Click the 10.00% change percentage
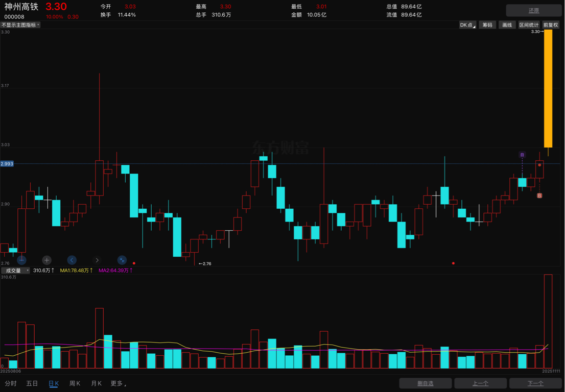Viewport: 565px width, 392px height. pyautogui.click(x=55, y=16)
